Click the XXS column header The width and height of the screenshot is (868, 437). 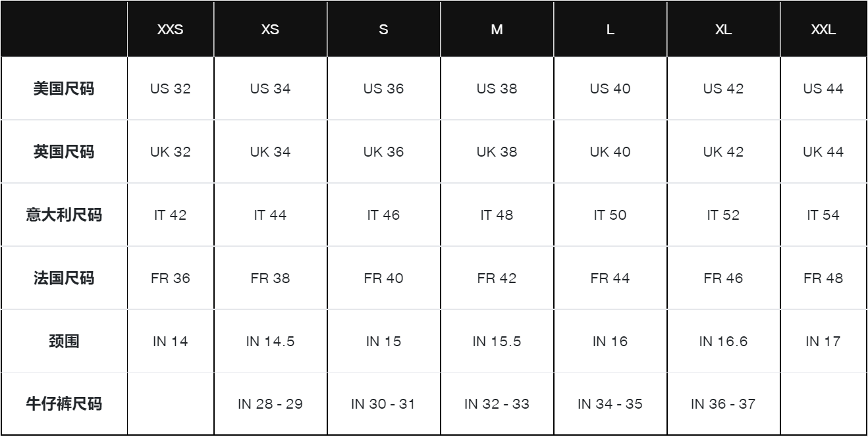click(171, 31)
